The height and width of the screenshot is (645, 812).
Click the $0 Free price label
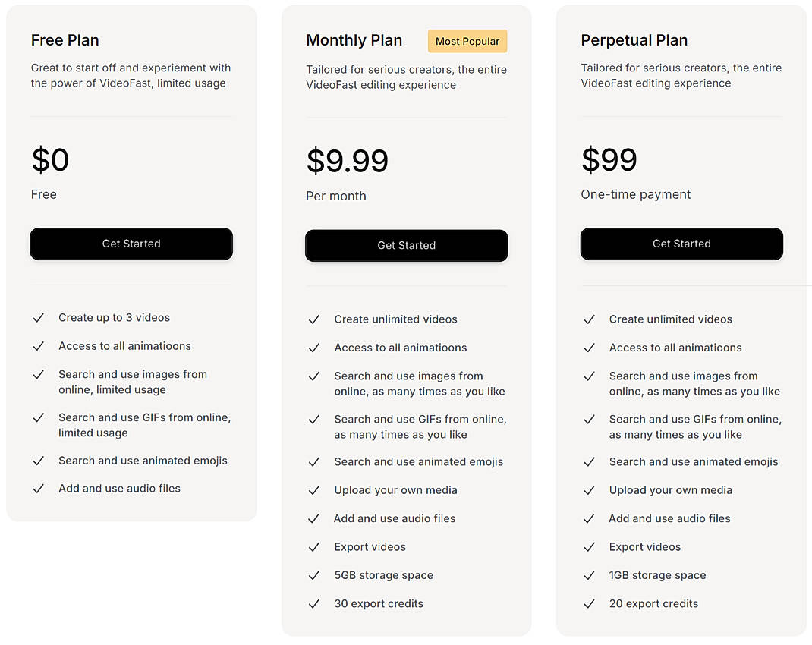(49, 160)
